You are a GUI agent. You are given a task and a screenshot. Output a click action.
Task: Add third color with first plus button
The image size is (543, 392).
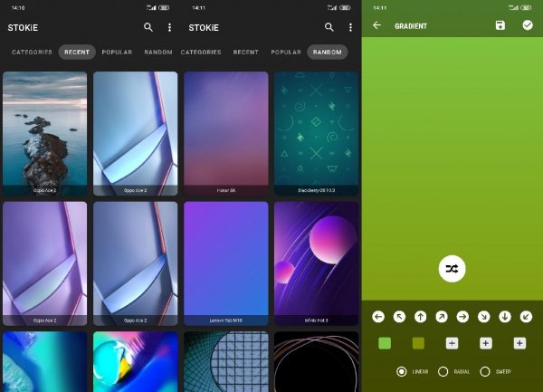coord(452,343)
